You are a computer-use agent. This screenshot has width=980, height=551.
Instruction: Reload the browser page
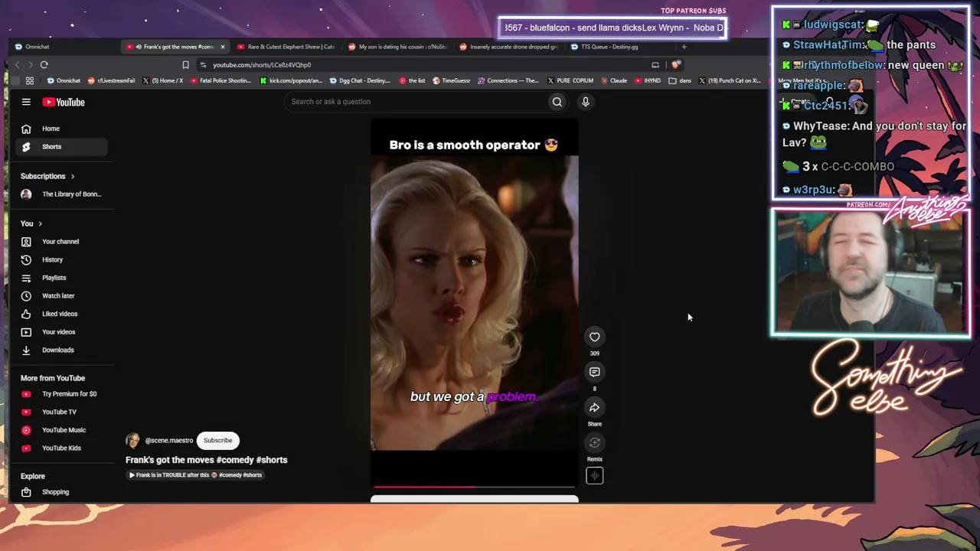point(44,65)
